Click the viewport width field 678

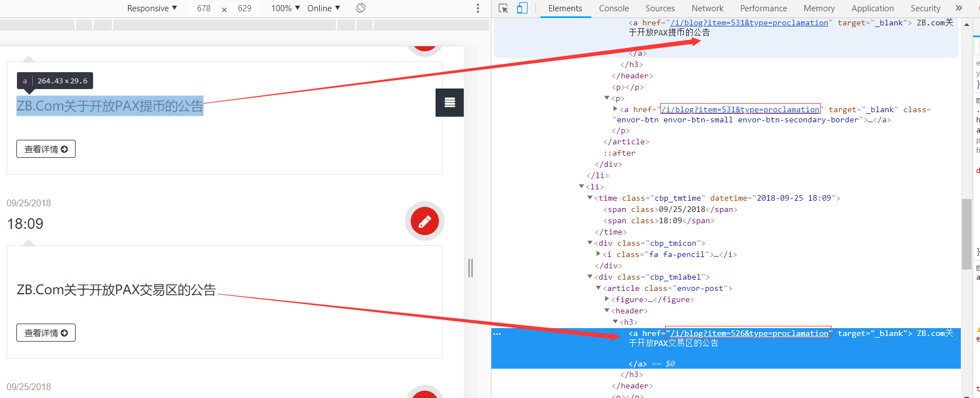tap(204, 8)
